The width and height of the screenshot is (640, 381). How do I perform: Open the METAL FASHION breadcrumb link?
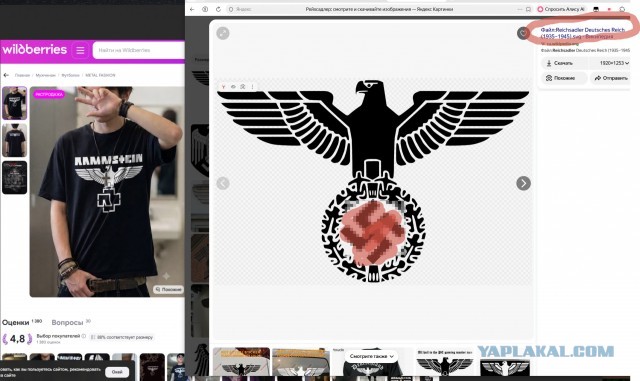[x=100, y=75]
